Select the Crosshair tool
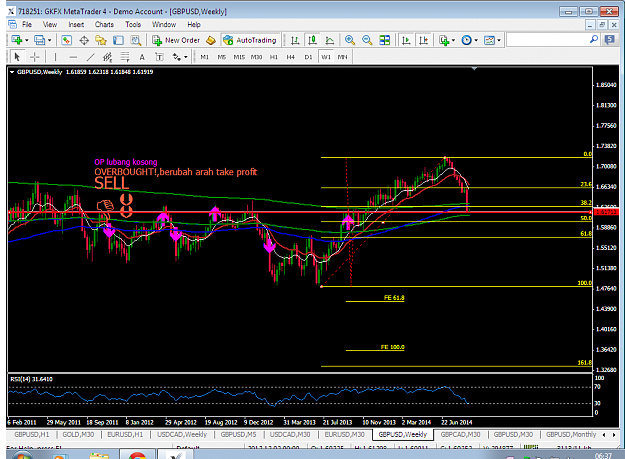Screen dimensions: 625x459 pos(35,57)
